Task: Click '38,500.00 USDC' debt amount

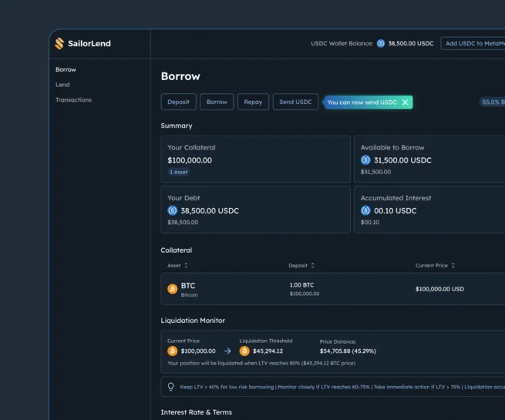Action: pyautogui.click(x=210, y=210)
